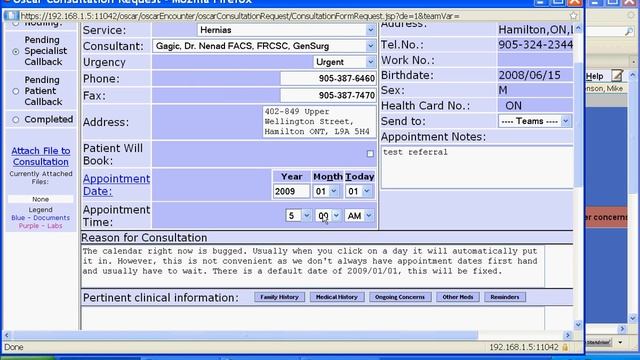The height and width of the screenshot is (360, 640).
Task: Click the padlock icon in status bar
Action: tap(565, 347)
